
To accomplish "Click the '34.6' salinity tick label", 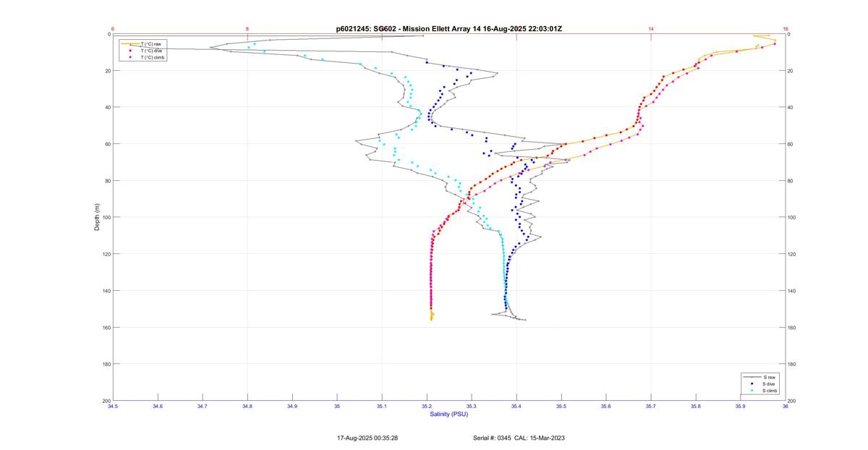I will pyautogui.click(x=158, y=407).
